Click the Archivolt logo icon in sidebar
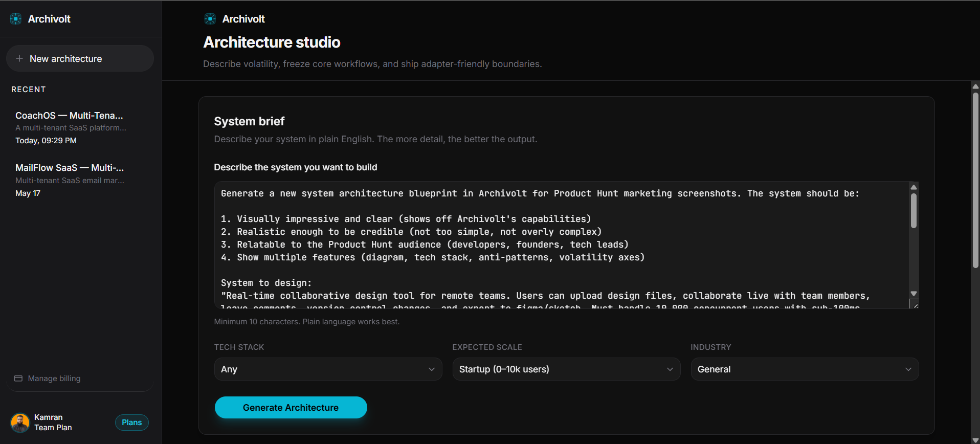 pos(16,19)
